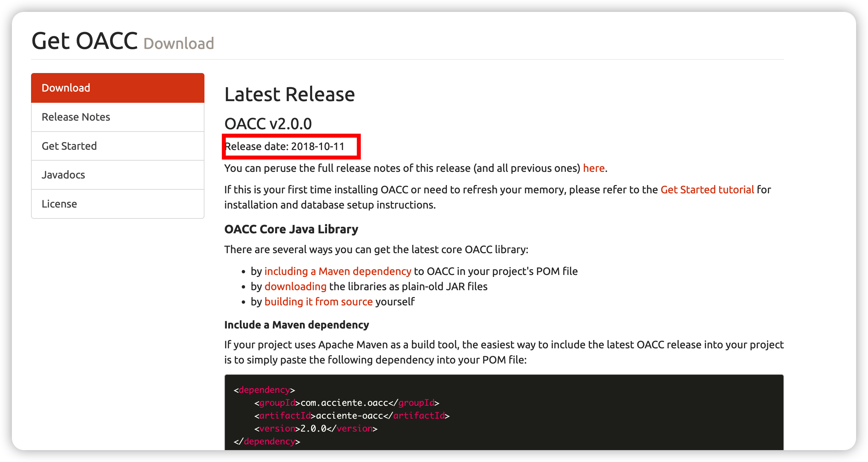Open the Javadocs sidebar entry
868x462 pixels.
tap(118, 175)
